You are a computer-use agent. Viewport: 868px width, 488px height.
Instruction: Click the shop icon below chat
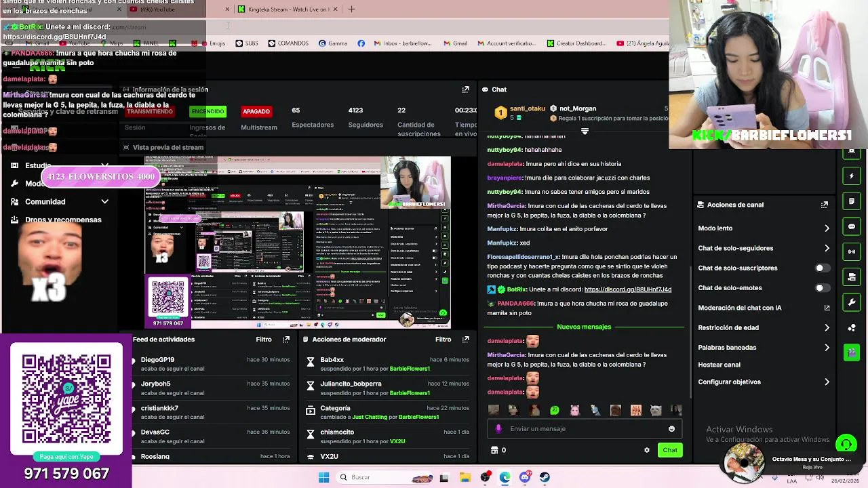click(494, 450)
